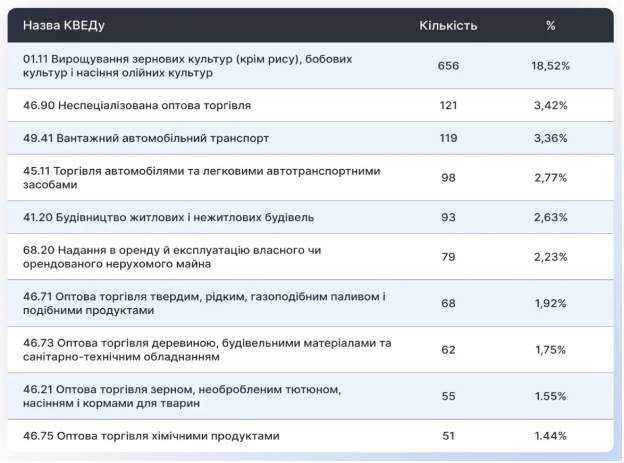Click the count value 656

[447, 66]
